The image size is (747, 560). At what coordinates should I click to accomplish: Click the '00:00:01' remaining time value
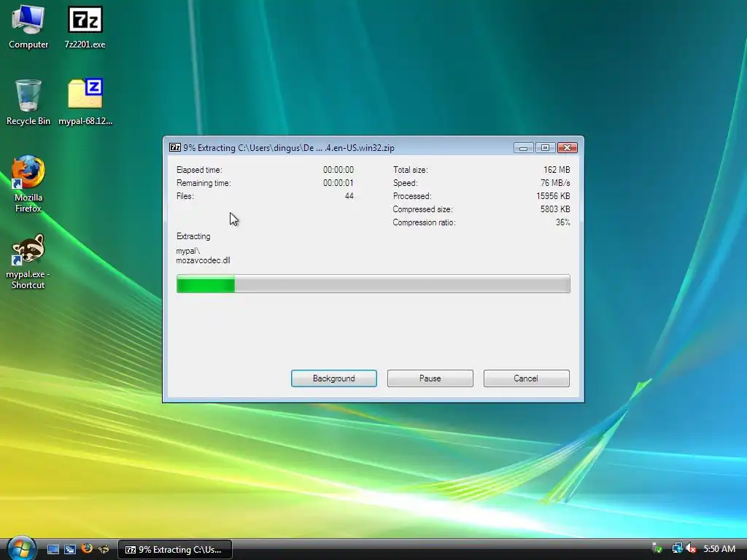coord(338,183)
